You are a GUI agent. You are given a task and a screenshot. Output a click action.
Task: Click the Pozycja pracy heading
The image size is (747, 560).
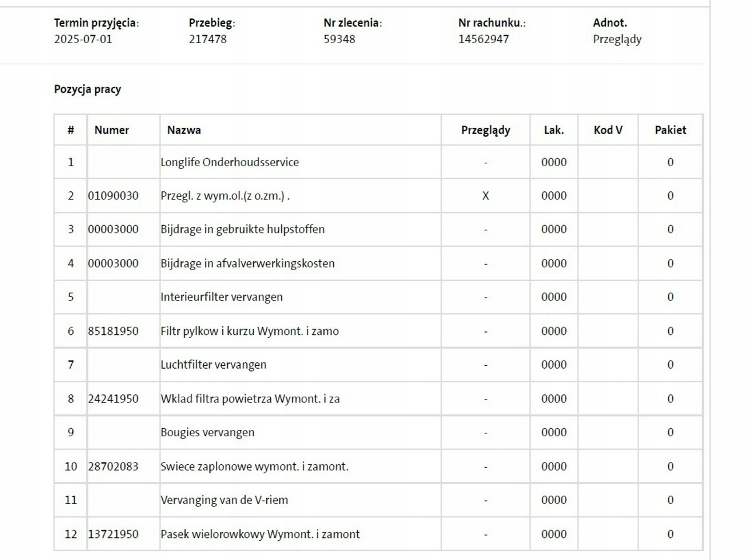[x=88, y=89]
